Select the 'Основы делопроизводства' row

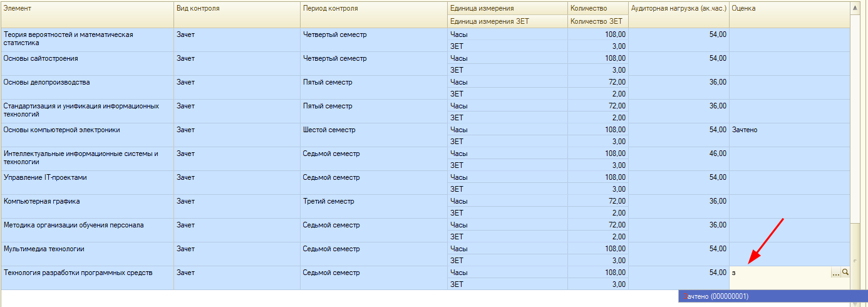47,82
